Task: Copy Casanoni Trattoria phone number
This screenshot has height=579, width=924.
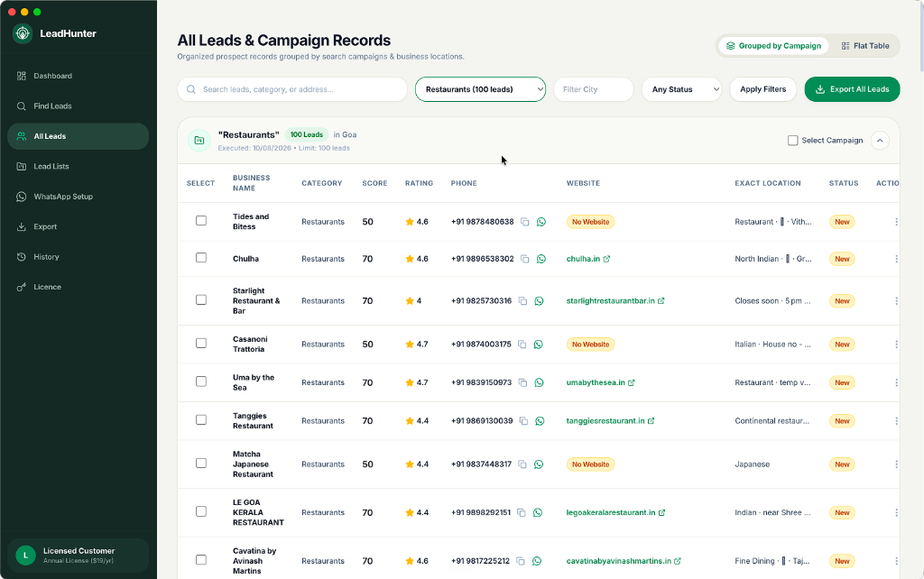Action: click(522, 345)
